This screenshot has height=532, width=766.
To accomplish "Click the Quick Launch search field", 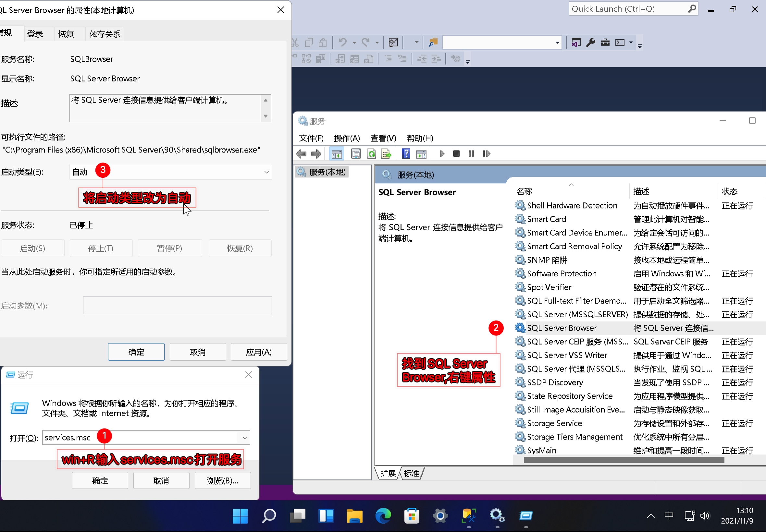I will 627,9.
